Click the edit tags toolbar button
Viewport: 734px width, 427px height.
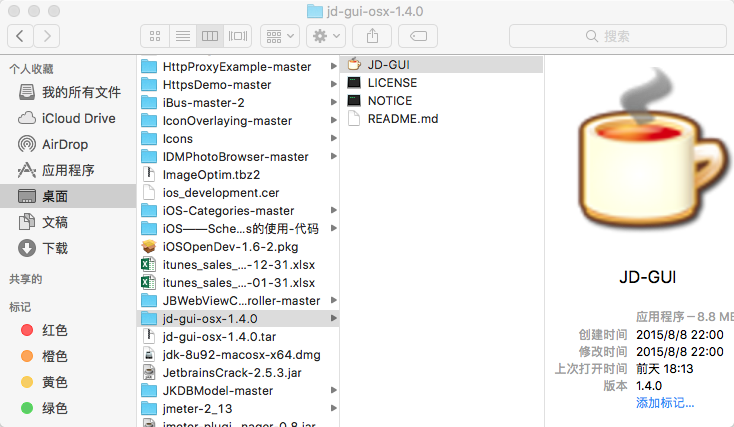click(x=418, y=36)
